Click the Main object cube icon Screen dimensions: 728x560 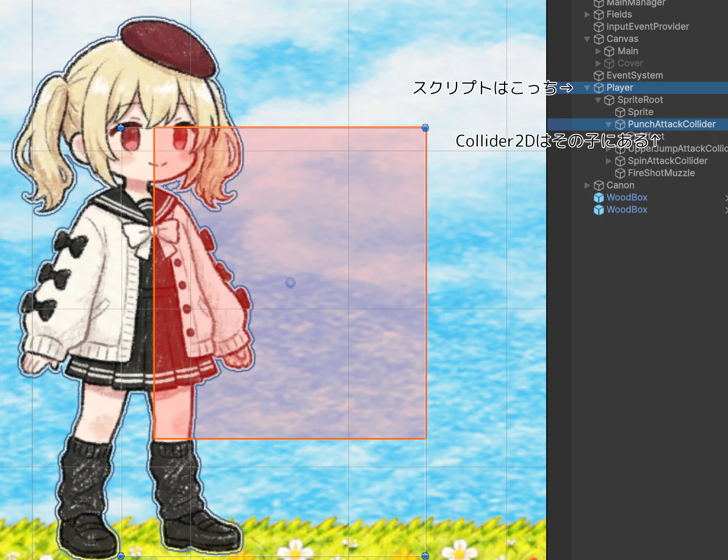(610, 51)
